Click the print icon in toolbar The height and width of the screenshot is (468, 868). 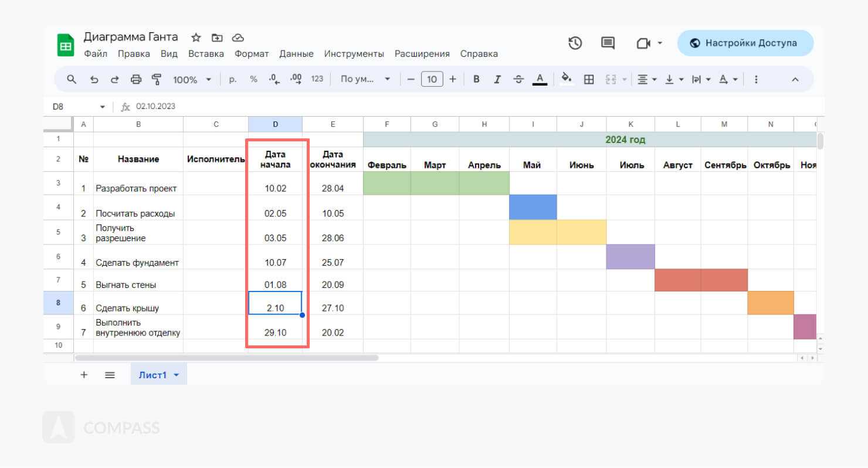[136, 79]
